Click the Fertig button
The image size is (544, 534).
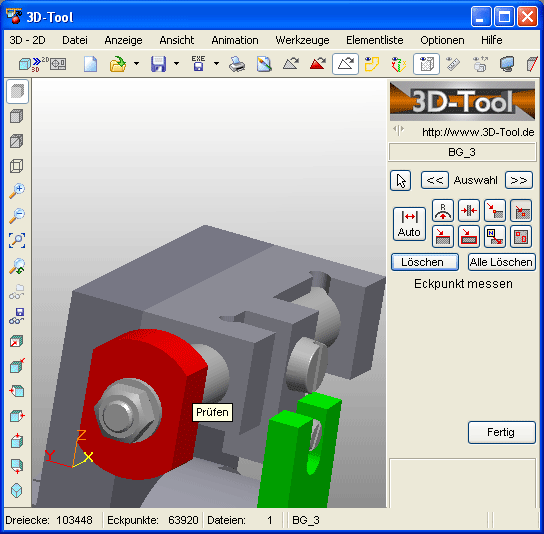point(501,433)
